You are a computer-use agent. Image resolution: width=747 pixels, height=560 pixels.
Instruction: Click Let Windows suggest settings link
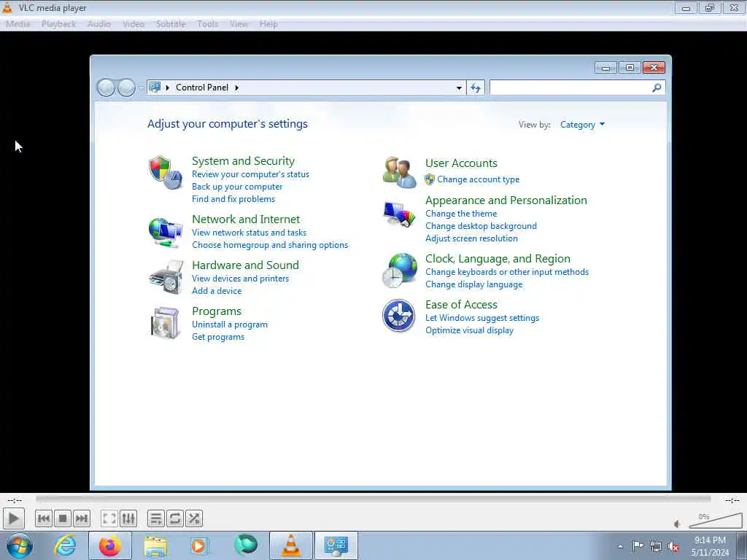(x=482, y=318)
